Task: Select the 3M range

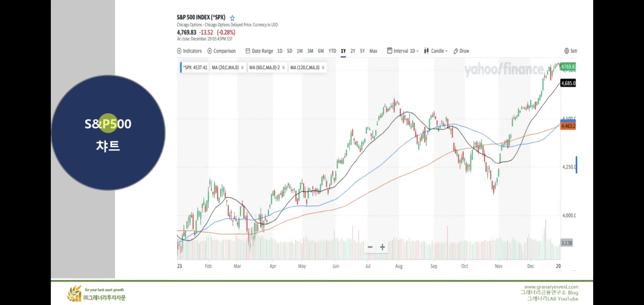Action: coord(310,51)
